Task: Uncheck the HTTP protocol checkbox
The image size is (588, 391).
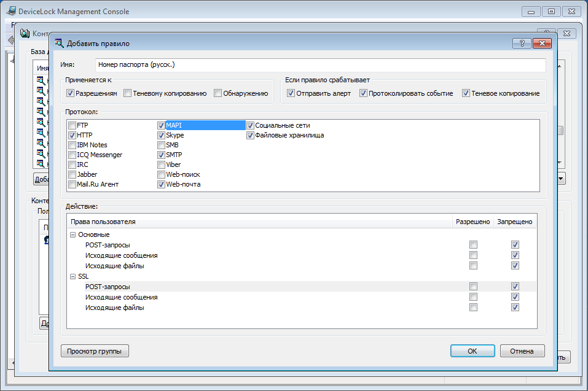Action: 73,135
